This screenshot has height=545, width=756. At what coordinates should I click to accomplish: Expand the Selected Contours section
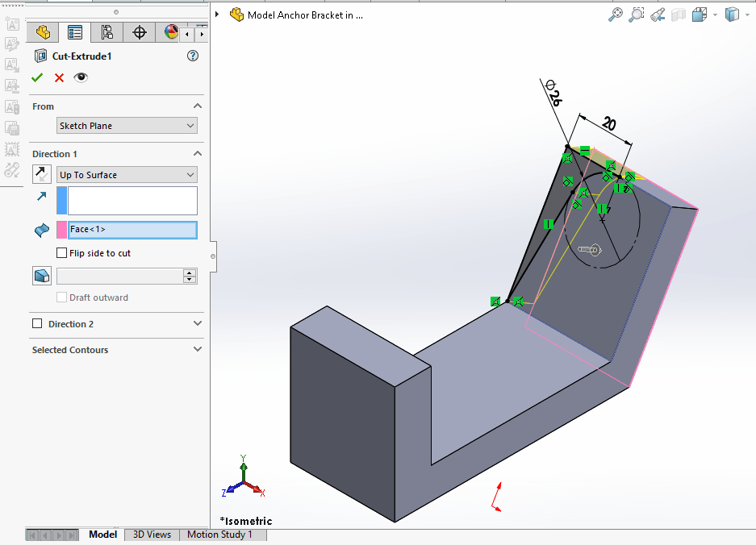(x=198, y=349)
